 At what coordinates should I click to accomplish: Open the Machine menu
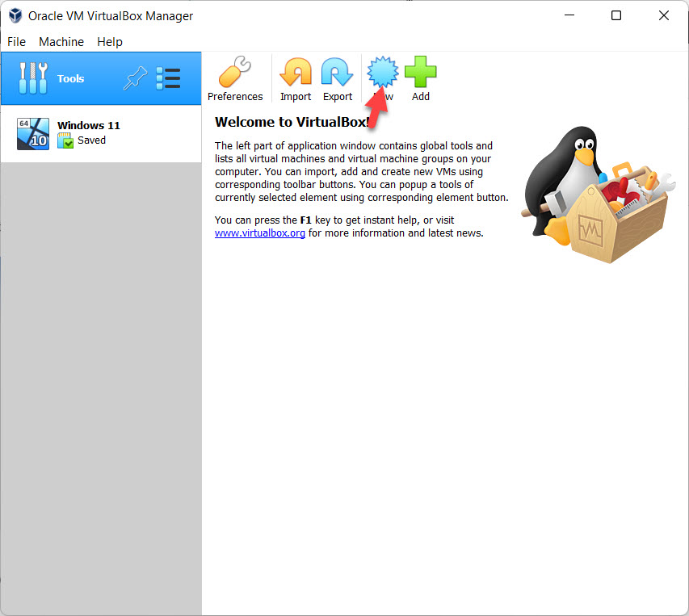(x=61, y=42)
